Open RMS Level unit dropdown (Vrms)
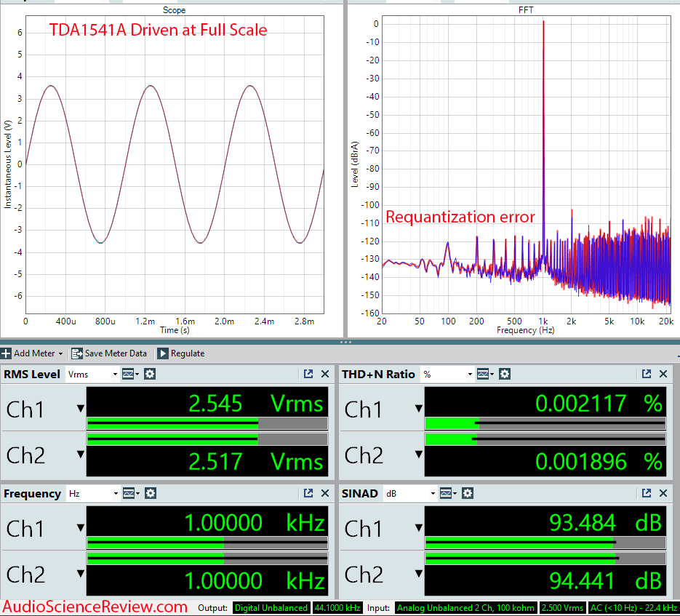The height and width of the screenshot is (616, 680). tap(92, 375)
